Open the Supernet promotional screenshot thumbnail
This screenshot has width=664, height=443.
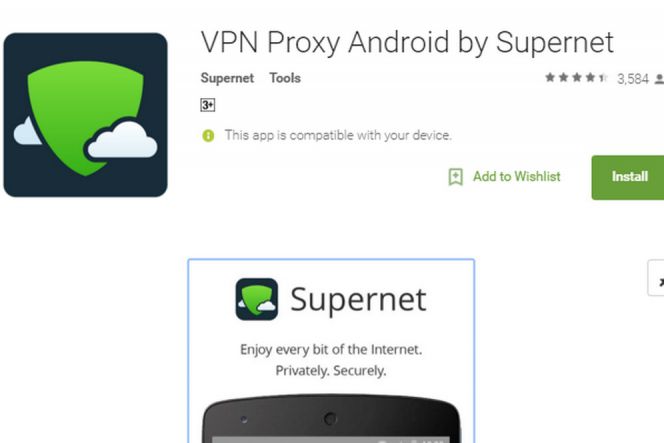331,351
